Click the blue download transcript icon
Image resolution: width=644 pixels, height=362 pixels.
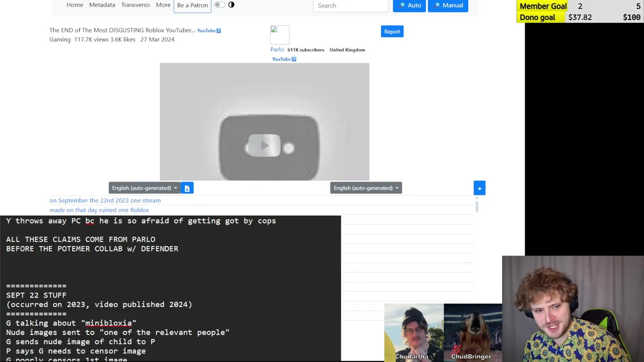[187, 188]
